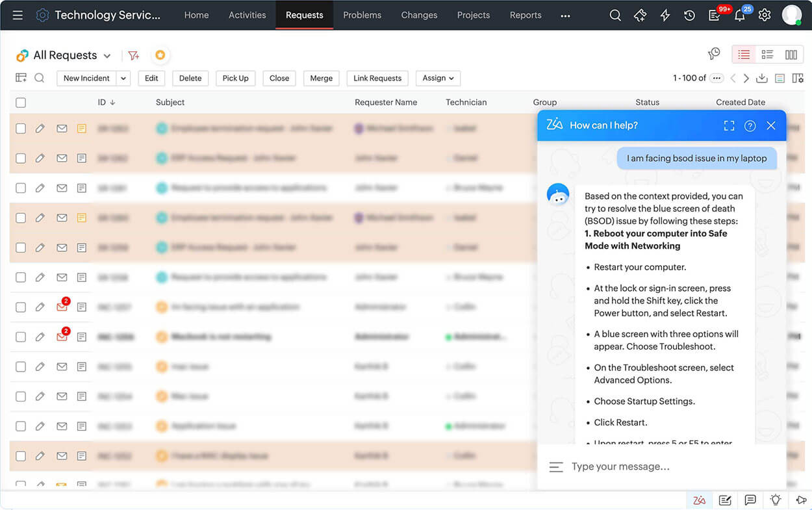Click the filter funnel icon beside All Requests
This screenshot has height=510, width=812.
click(133, 55)
